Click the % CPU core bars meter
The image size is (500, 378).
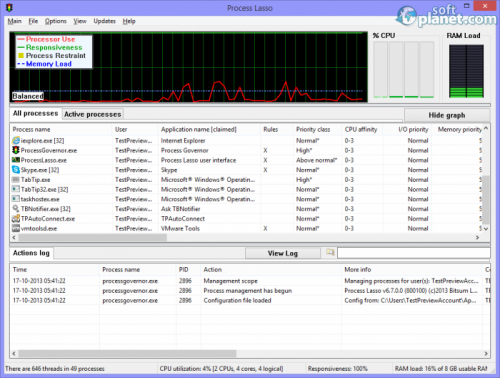pyautogui.click(x=404, y=69)
